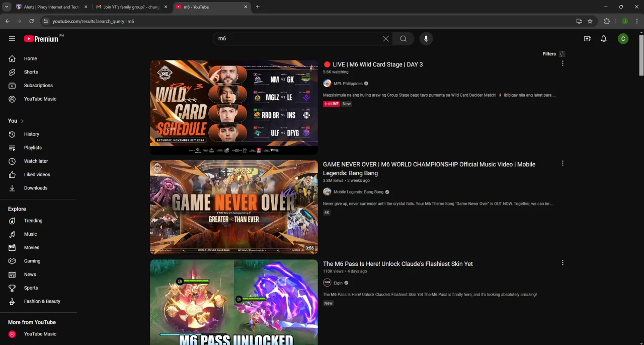Image resolution: width=644 pixels, height=345 pixels.
Task: Visit MPL Philippines channel
Action: pyautogui.click(x=348, y=84)
